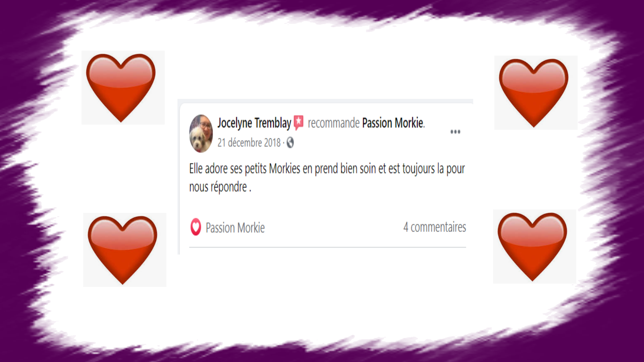This screenshot has height=362, width=644.
Task: Click the globe public privacy icon
Action: coord(290,143)
